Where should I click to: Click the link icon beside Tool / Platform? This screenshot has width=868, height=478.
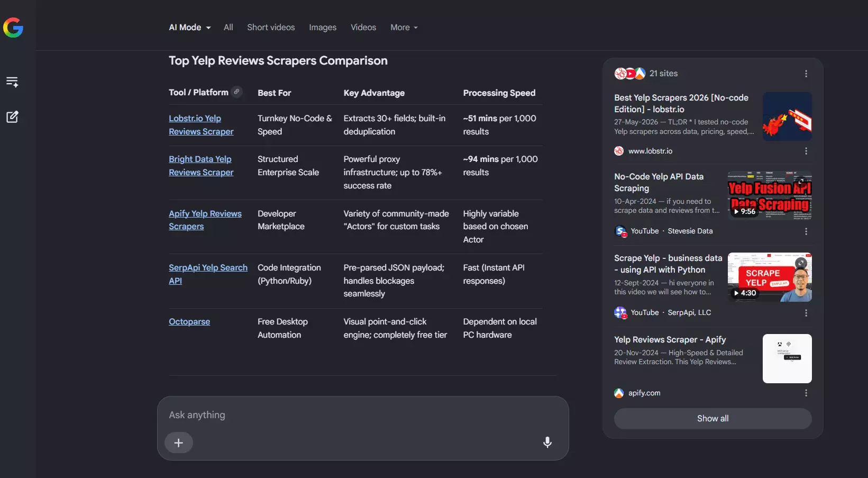(237, 92)
